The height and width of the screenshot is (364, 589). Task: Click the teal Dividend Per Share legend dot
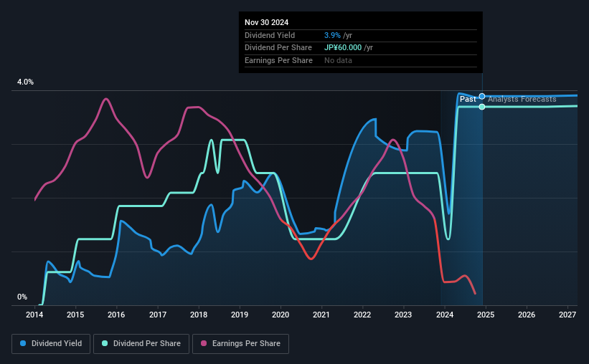pos(105,343)
